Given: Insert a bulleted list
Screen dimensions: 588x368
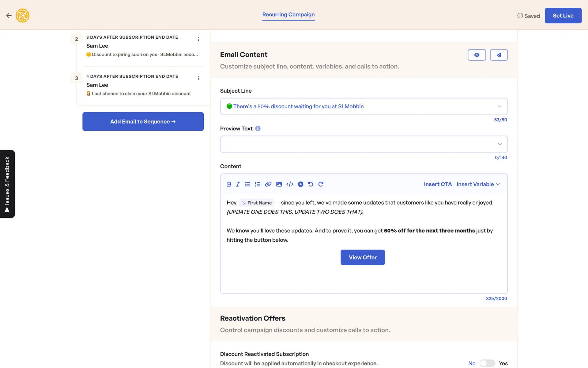Looking at the screenshot, I should [247, 184].
